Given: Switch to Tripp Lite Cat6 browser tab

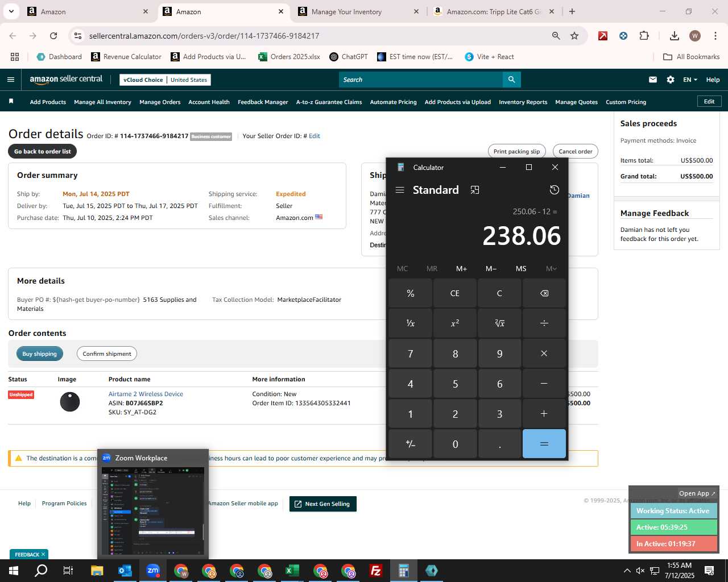Looking at the screenshot, I should 494,11.
